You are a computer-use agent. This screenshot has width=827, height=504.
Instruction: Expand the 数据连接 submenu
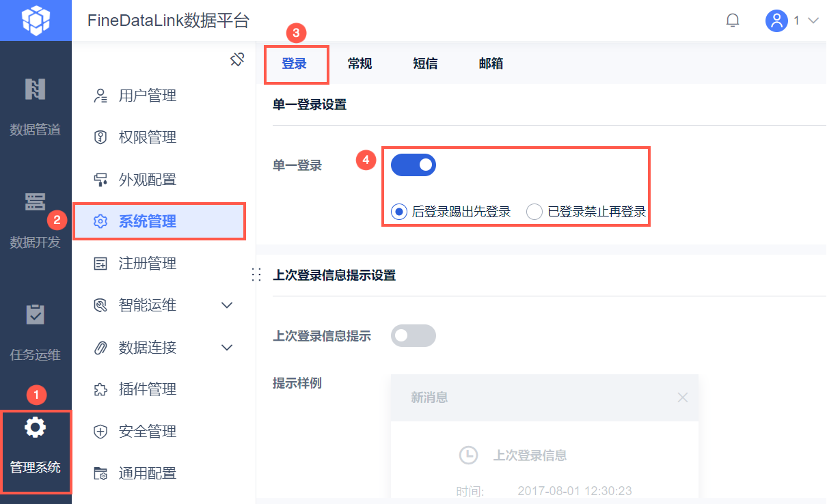228,348
